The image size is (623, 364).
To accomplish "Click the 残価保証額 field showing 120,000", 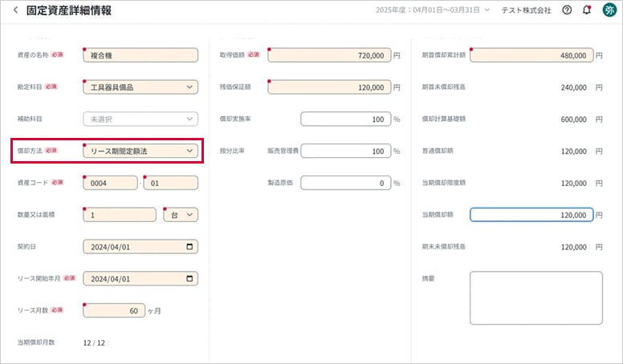I will point(330,87).
